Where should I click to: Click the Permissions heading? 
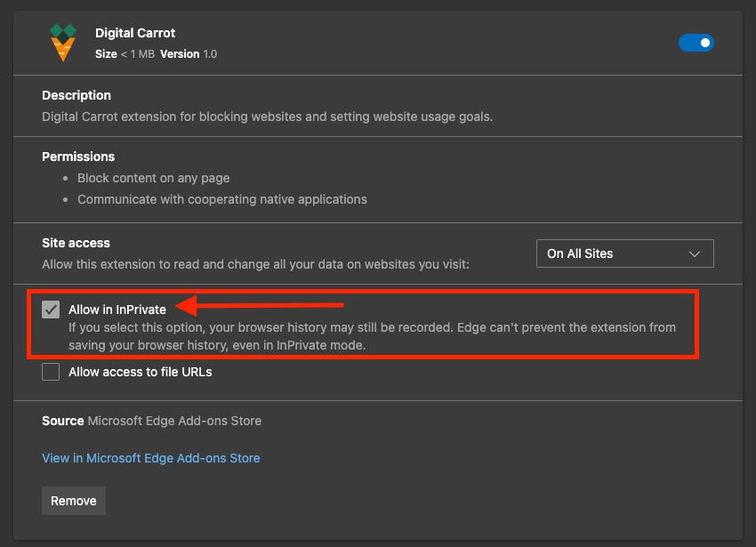(78, 157)
